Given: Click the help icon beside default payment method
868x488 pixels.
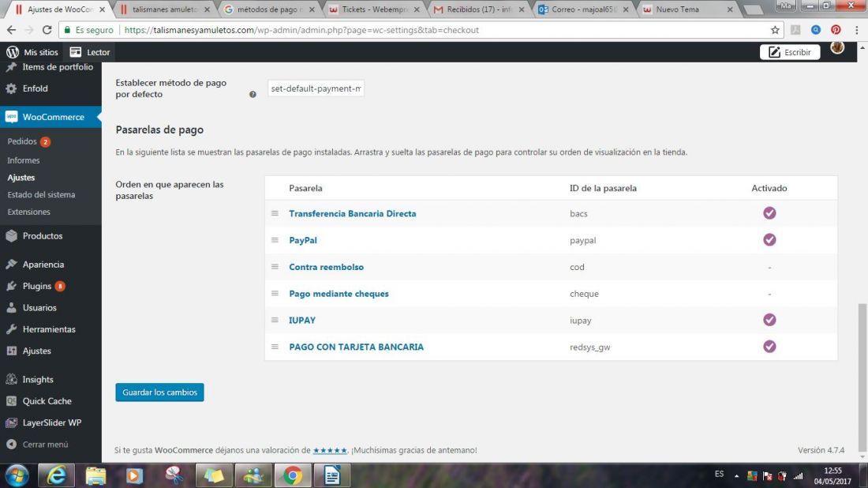Looking at the screenshot, I should pyautogui.click(x=253, y=94).
